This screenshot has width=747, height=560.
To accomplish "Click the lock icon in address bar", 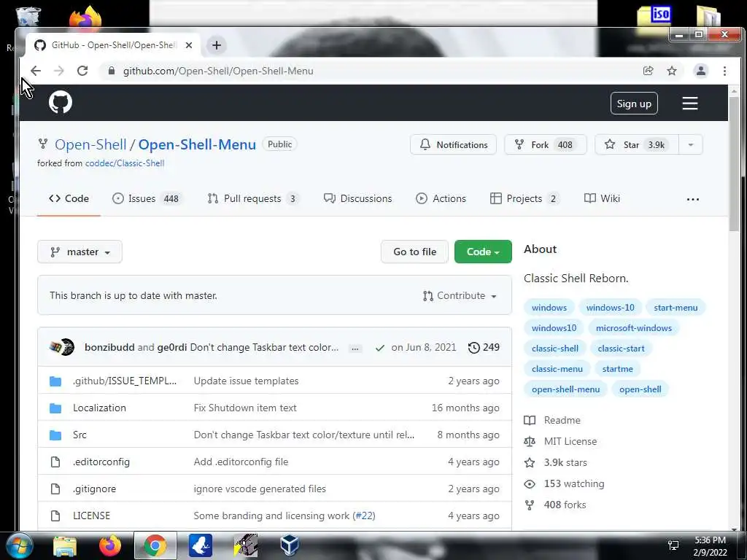I will coord(112,71).
